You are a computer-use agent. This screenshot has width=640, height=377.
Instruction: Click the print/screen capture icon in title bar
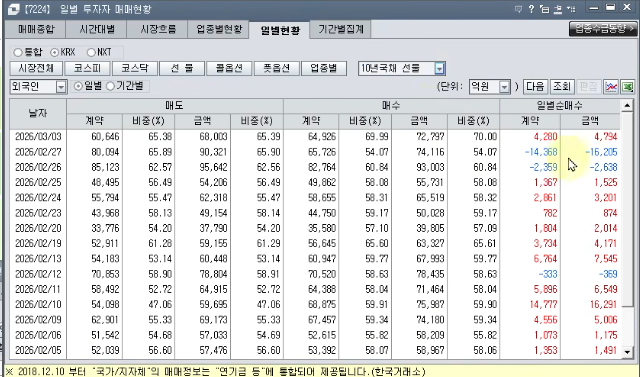tap(544, 9)
